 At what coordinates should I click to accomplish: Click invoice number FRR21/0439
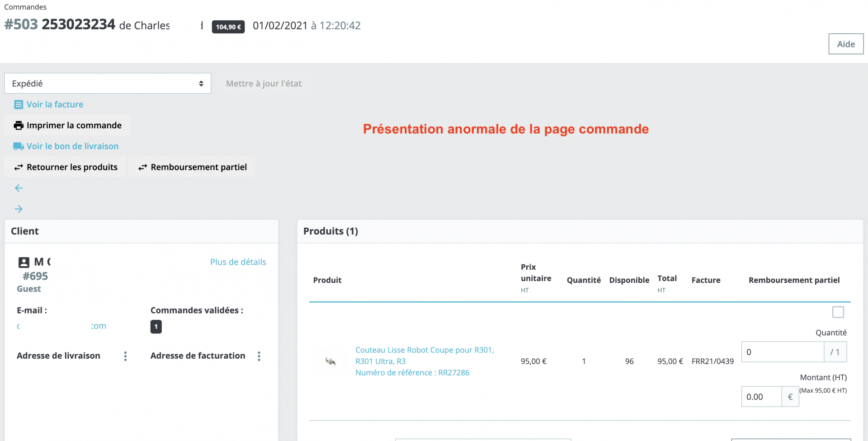pos(712,361)
